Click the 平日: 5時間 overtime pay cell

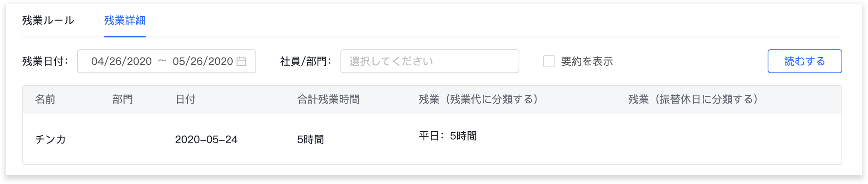pyautogui.click(x=448, y=136)
